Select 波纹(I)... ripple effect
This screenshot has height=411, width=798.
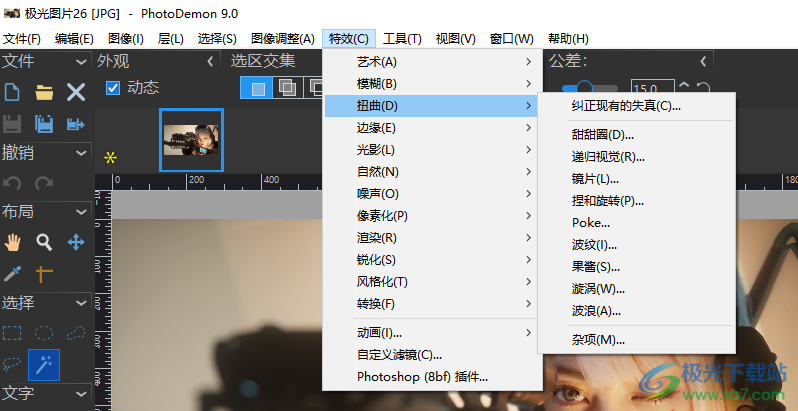point(636,245)
